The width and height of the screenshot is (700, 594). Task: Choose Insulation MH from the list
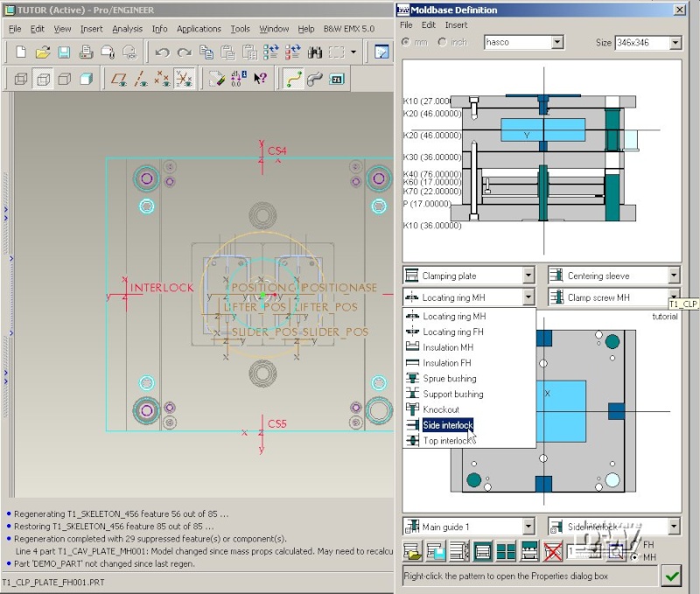point(469,347)
